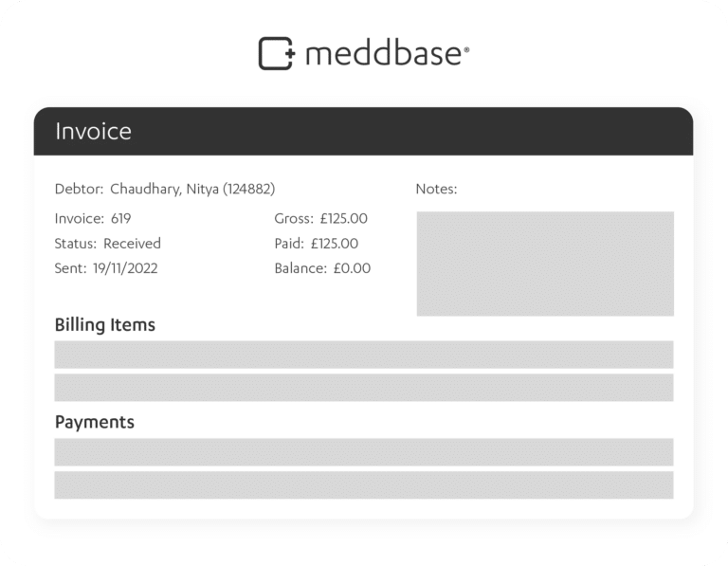Click the Gross amount £125.00
Viewport: 728px width, 566px height.
343,218
